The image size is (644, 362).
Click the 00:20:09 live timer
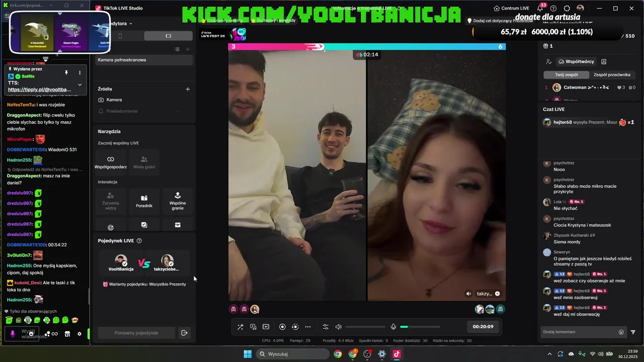(483, 327)
